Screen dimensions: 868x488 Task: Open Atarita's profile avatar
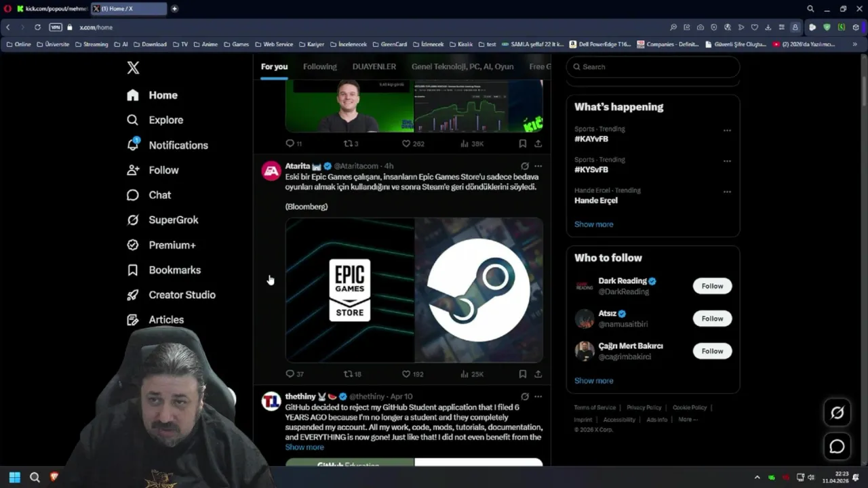271,171
